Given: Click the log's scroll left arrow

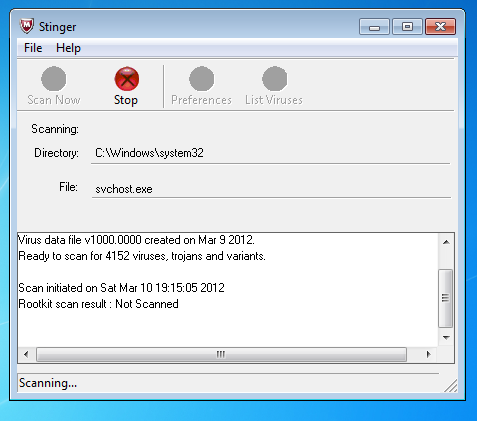Looking at the screenshot, I should coord(26,354).
